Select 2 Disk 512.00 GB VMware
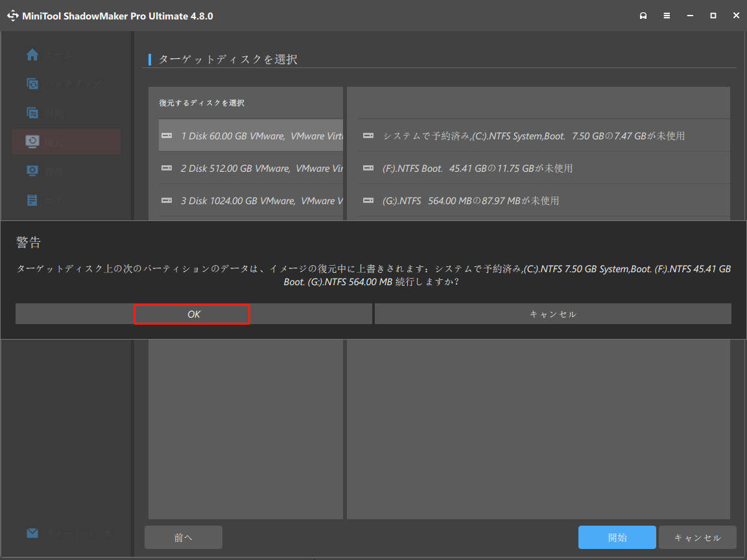This screenshot has width=747, height=560. 250,168
